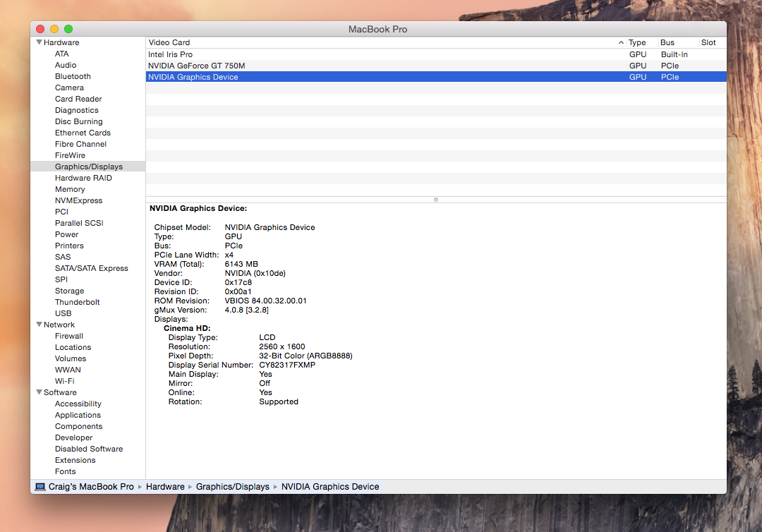Collapse the Software section triangle
The image size is (762, 532).
pyautogui.click(x=39, y=392)
